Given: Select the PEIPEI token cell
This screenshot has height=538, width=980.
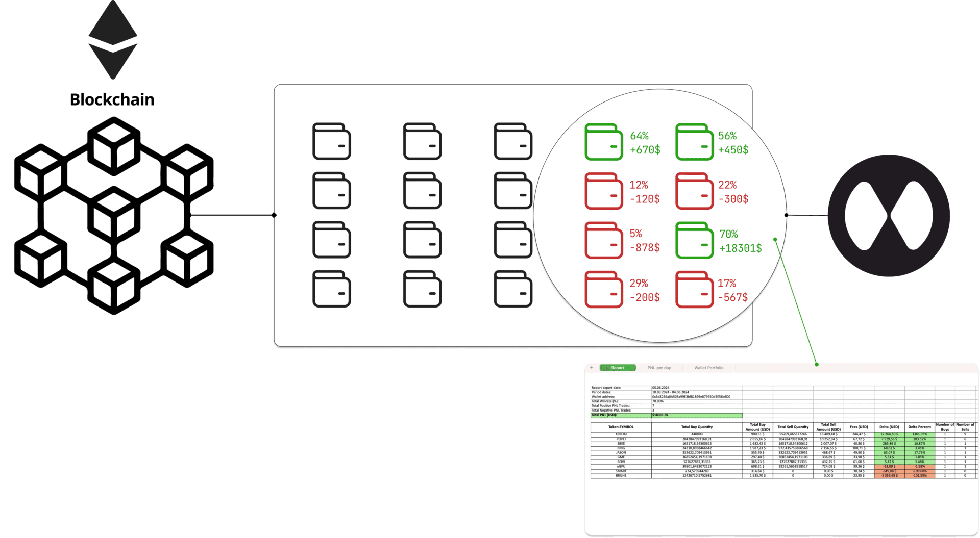Looking at the screenshot, I should (621, 439).
